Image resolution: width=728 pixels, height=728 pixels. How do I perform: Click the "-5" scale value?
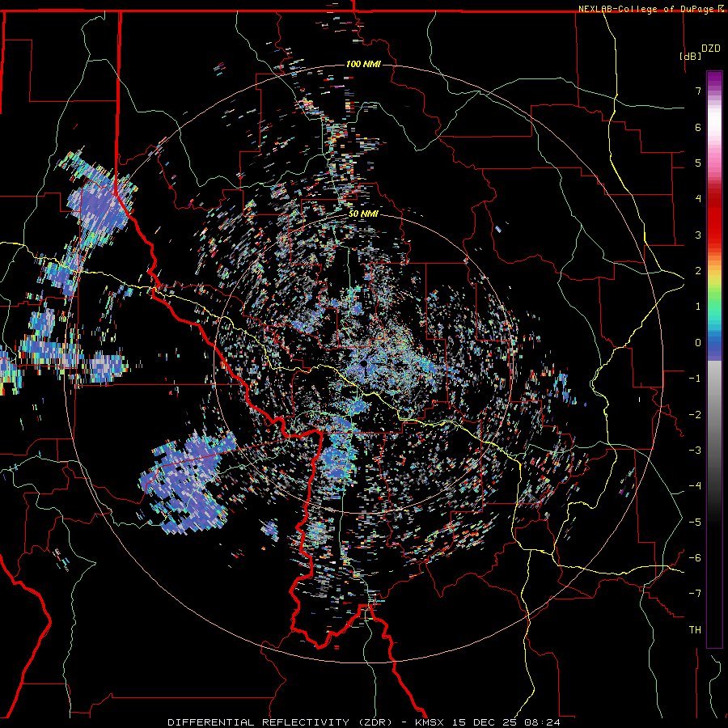(695, 523)
